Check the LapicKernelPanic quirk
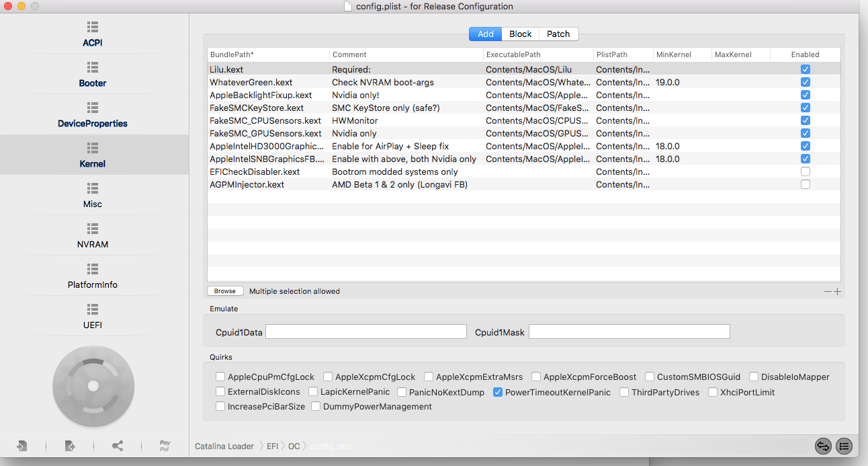This screenshot has width=868, height=466. pyautogui.click(x=313, y=392)
